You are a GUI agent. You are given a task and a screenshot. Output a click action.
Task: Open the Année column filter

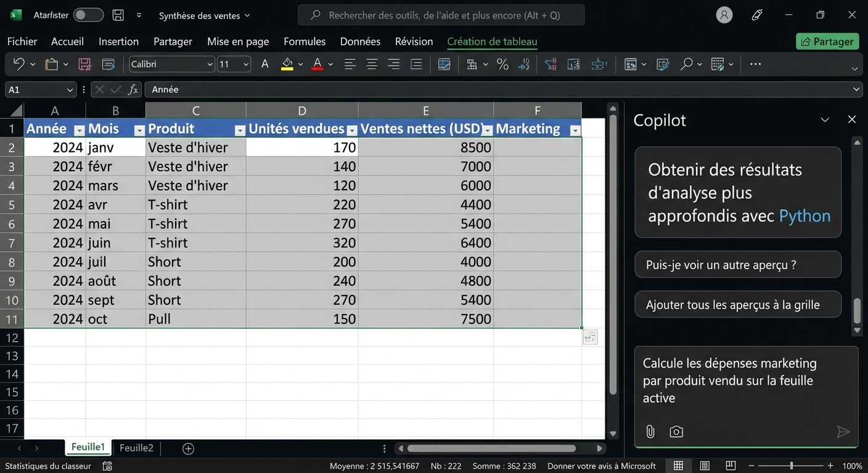click(79, 130)
